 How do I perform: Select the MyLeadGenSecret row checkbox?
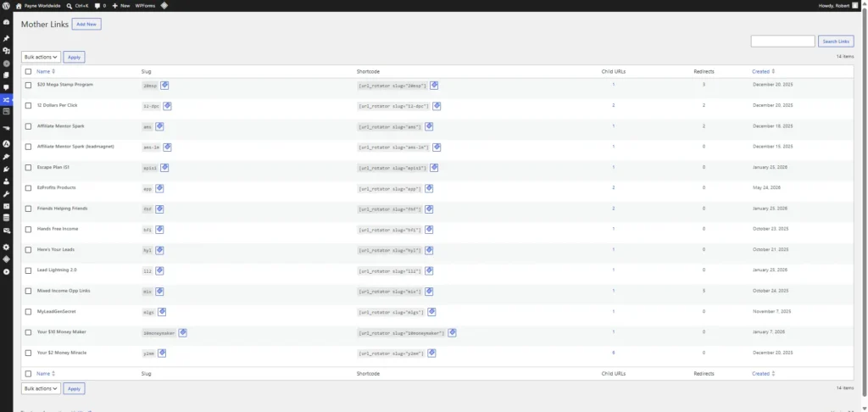click(x=28, y=312)
